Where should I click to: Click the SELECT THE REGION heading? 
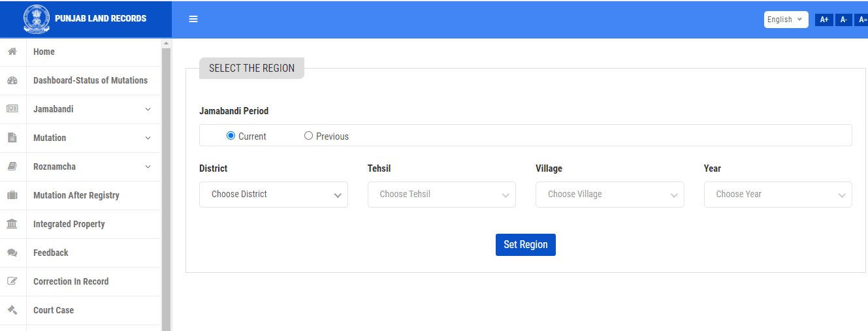coord(251,68)
